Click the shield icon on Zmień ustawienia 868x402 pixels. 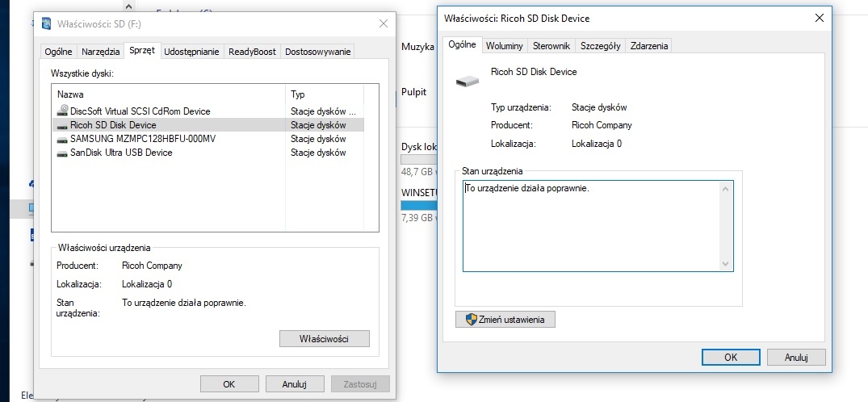point(471,320)
